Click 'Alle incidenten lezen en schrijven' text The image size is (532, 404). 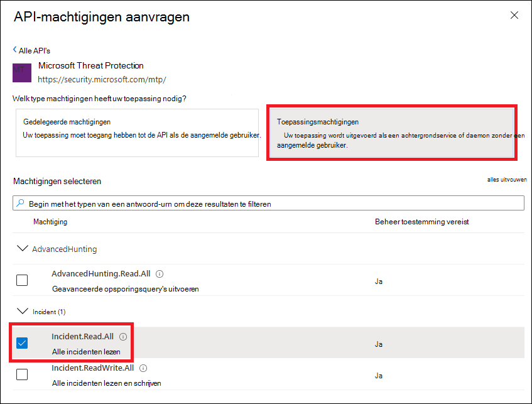(107, 383)
